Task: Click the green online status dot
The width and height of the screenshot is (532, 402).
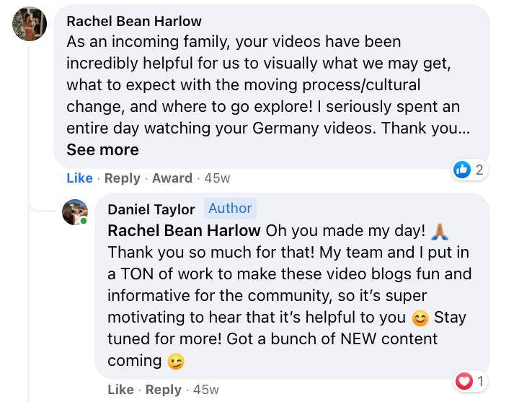Action: 84,220
